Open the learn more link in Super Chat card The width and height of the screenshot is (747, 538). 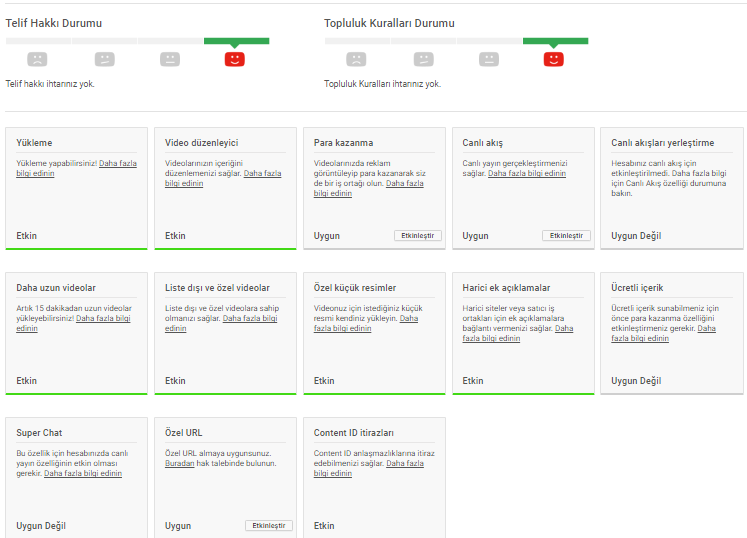point(83,473)
